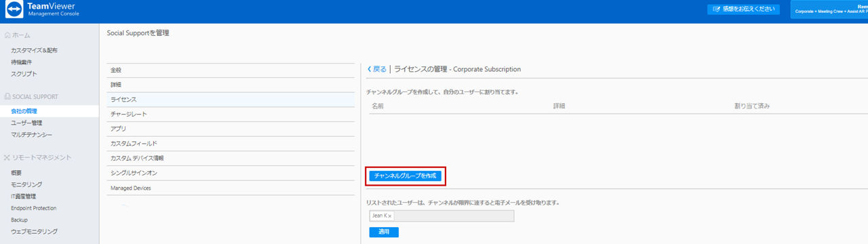Screen dimensions: 868x244
Task: Open シングルサインオン settings
Action: pos(231,173)
